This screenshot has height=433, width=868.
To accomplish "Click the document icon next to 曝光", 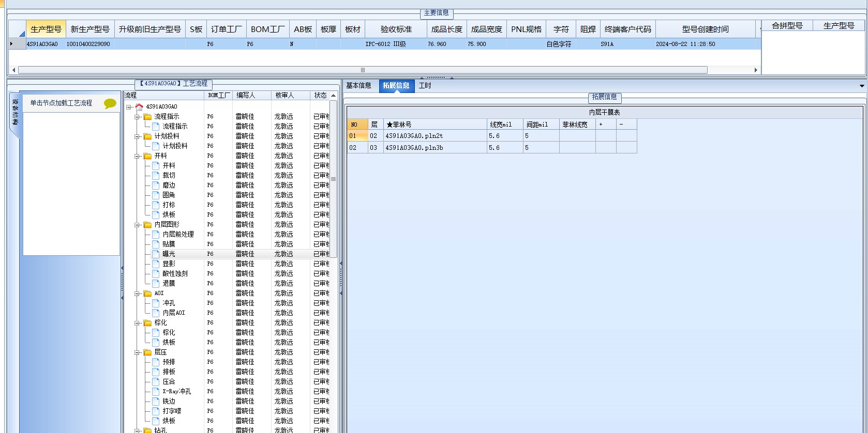I will 156,254.
